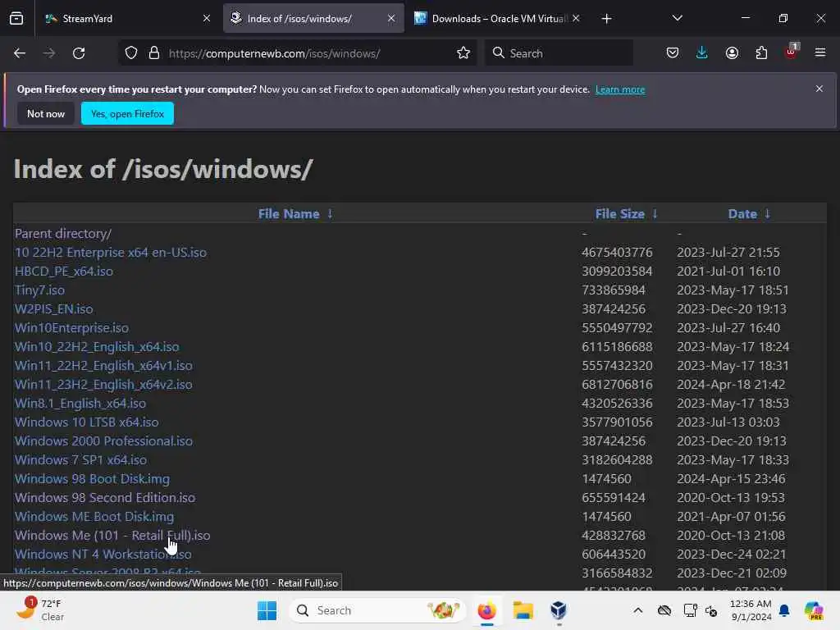The width and height of the screenshot is (840, 630).
Task: Download Windows Me (101 - Retail Full).iso
Action: tap(112, 535)
